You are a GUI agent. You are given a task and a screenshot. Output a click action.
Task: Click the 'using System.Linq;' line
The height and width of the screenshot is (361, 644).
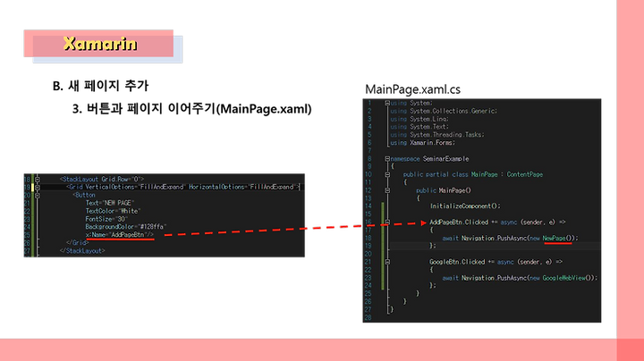pos(419,119)
